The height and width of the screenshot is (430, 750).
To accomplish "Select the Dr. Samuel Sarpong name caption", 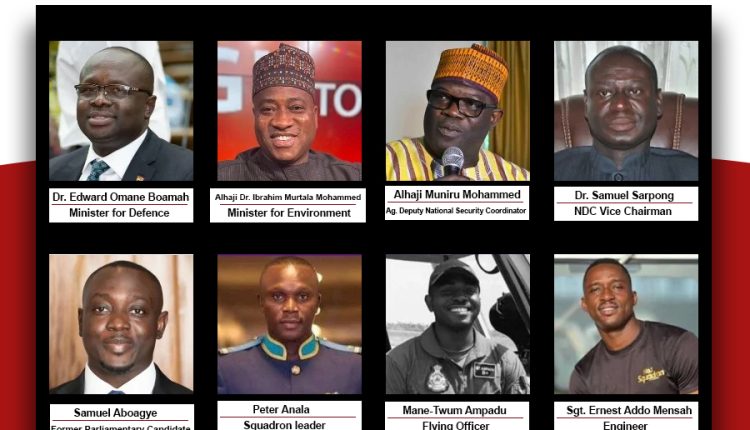I will click(624, 195).
